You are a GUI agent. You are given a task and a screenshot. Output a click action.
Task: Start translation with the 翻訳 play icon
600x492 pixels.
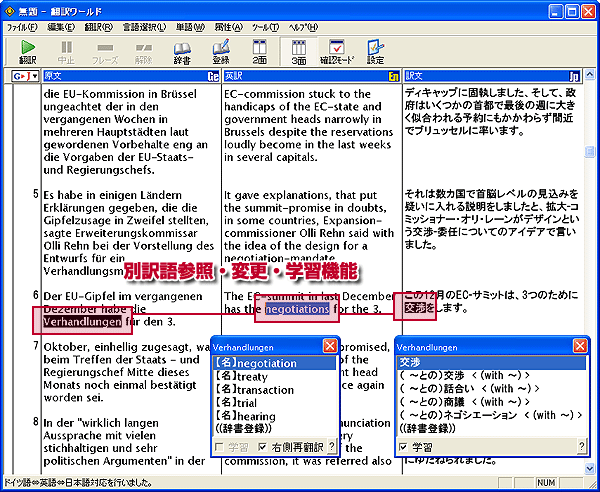click(28, 52)
